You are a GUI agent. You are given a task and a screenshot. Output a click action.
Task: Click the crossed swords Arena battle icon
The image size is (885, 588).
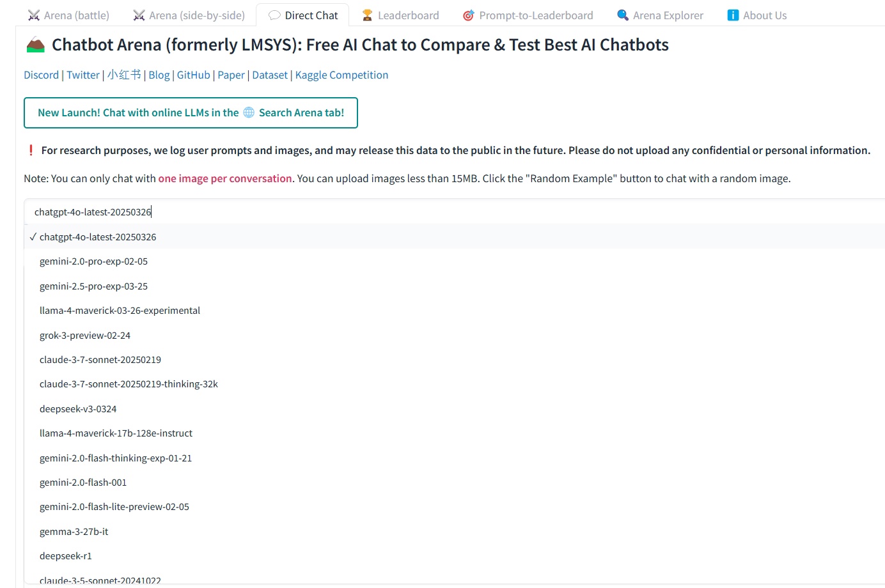point(34,15)
